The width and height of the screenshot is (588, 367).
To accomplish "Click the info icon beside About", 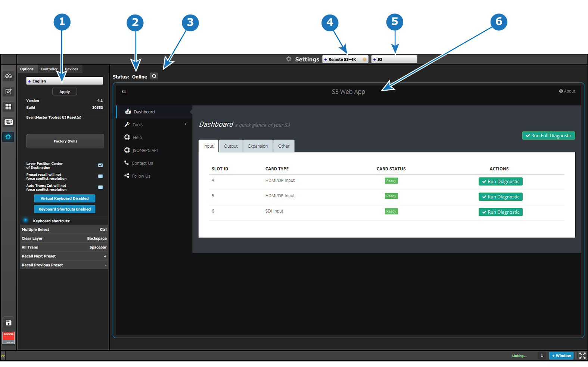I will [x=561, y=91].
